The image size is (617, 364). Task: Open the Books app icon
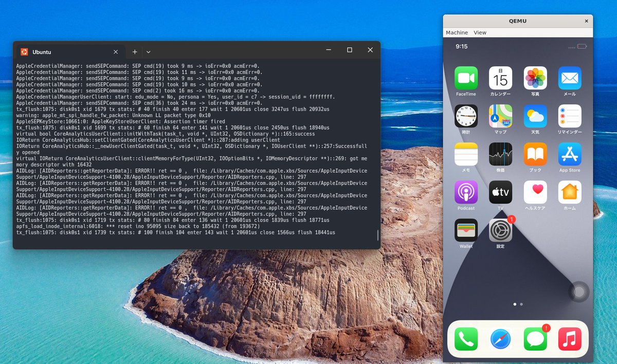(535, 154)
